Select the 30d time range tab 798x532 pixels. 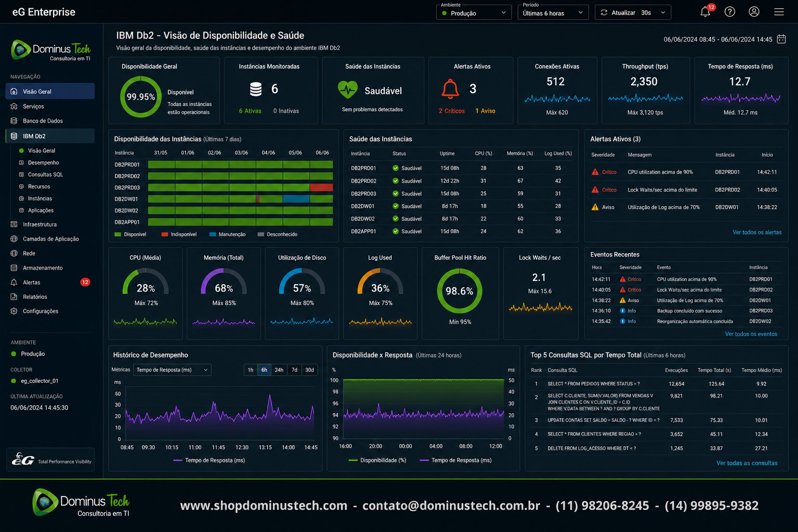click(310, 370)
